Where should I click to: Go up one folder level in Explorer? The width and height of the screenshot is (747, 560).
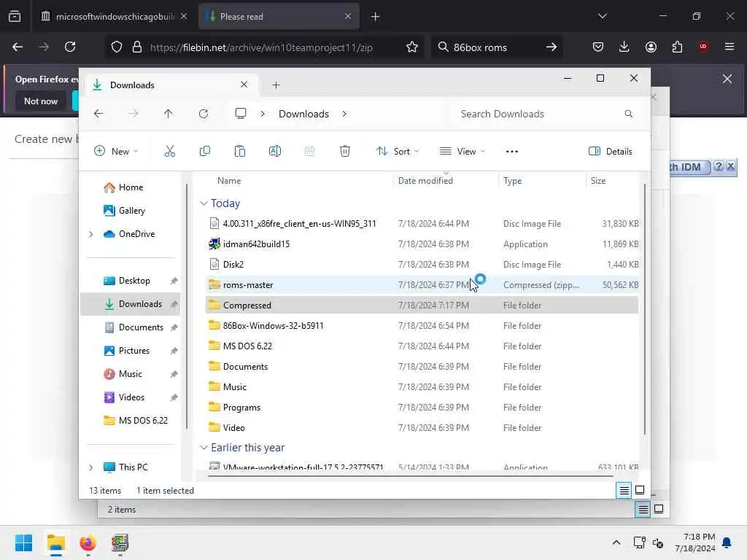coord(169,114)
